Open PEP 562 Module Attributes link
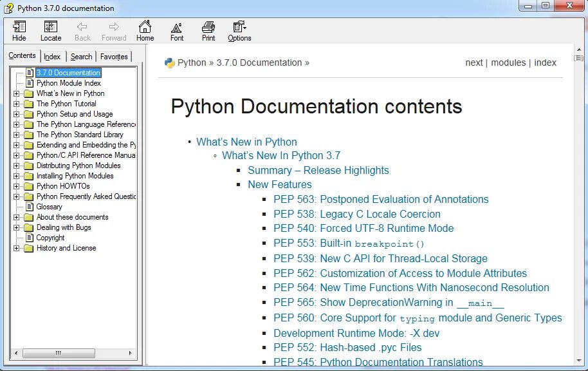The image size is (588, 371). (x=400, y=273)
